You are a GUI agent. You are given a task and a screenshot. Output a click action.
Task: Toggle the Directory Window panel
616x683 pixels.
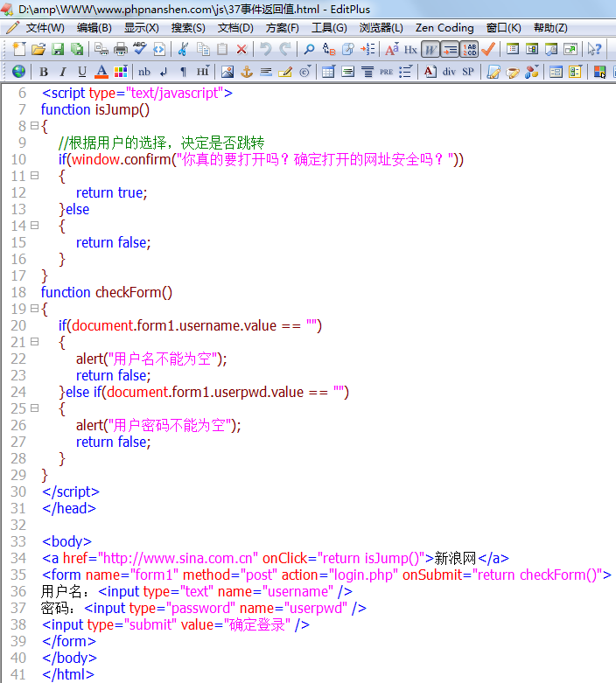[513, 49]
